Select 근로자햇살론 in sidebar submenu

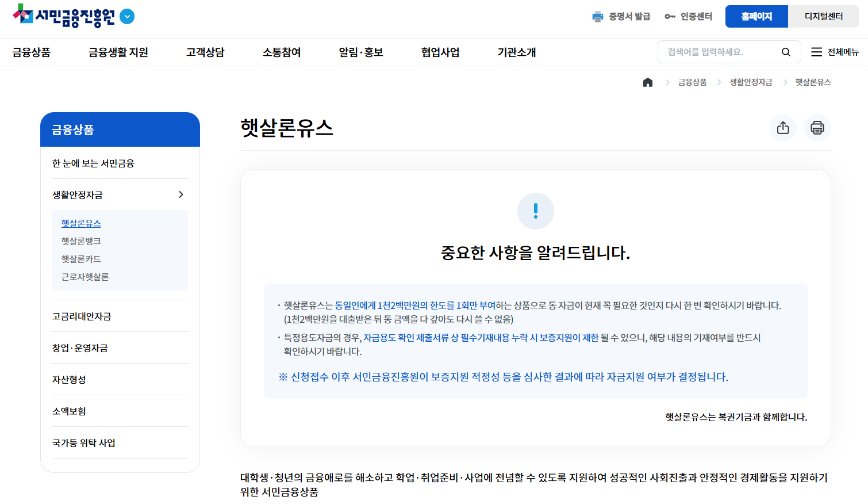(x=85, y=277)
